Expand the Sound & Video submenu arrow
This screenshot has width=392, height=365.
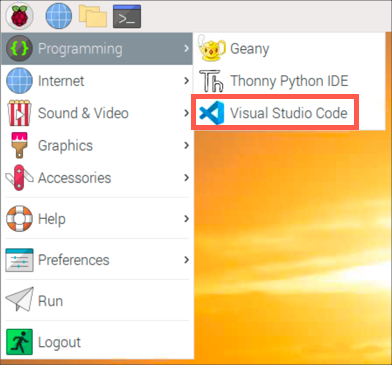(186, 113)
